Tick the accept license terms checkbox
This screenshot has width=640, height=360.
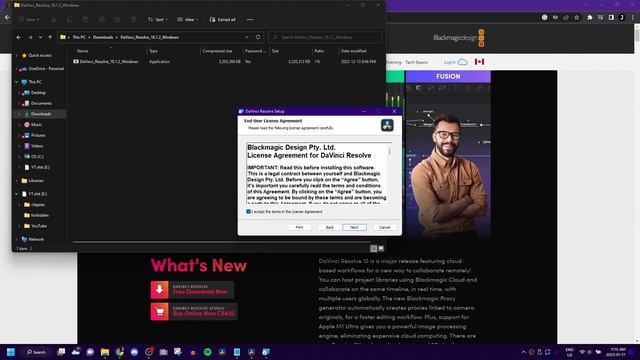pos(249,211)
